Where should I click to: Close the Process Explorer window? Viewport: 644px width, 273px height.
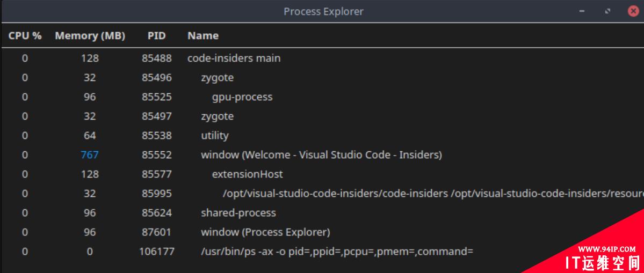click(634, 11)
